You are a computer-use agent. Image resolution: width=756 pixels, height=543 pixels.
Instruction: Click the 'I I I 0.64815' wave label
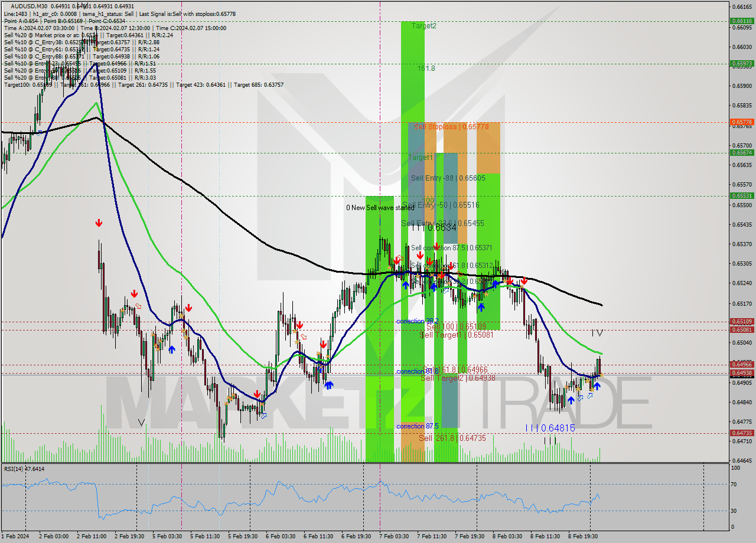click(x=550, y=428)
